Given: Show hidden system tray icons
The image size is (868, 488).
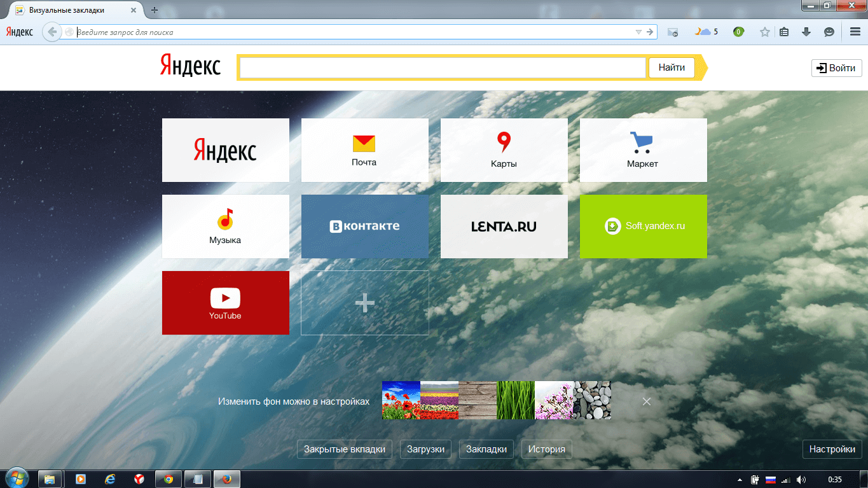Looking at the screenshot, I should [x=739, y=479].
